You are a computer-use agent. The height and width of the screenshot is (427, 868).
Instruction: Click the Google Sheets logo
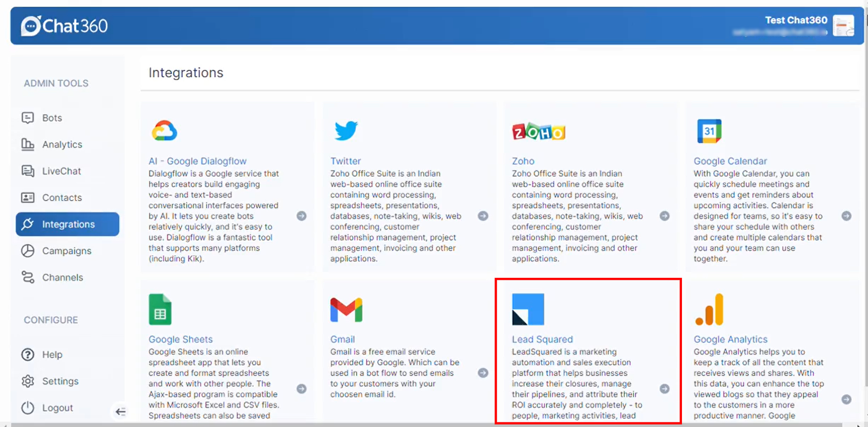pyautogui.click(x=160, y=309)
